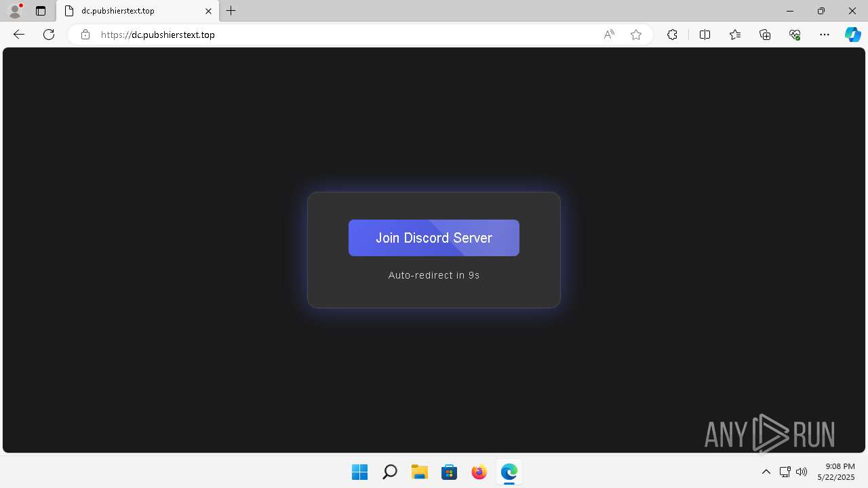This screenshot has width=868, height=488.
Task: Open browser Collections
Action: (765, 35)
